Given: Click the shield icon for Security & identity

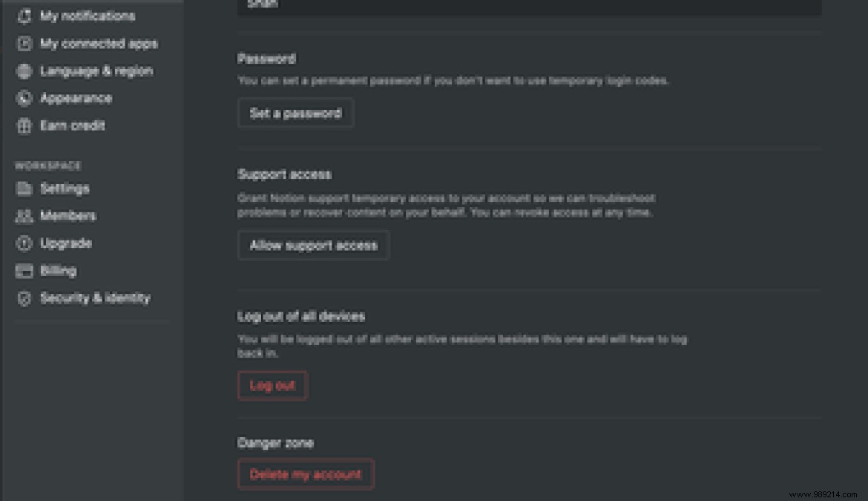Looking at the screenshot, I should (x=24, y=298).
